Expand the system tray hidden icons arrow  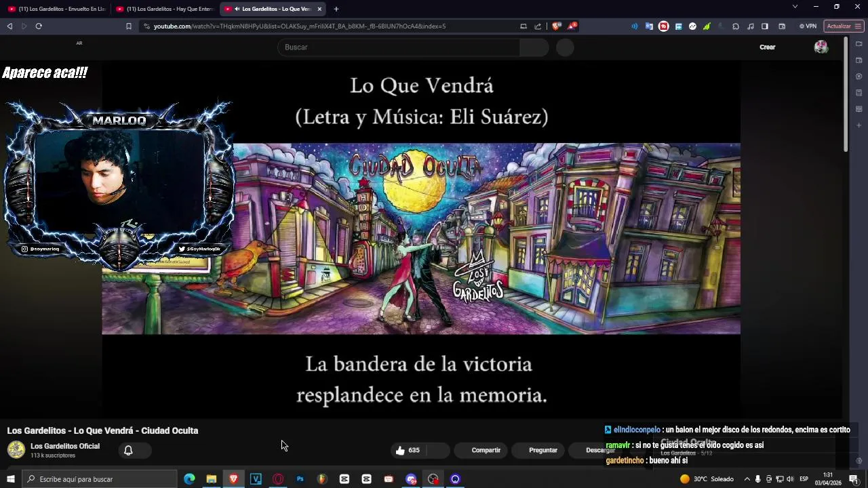tap(747, 479)
